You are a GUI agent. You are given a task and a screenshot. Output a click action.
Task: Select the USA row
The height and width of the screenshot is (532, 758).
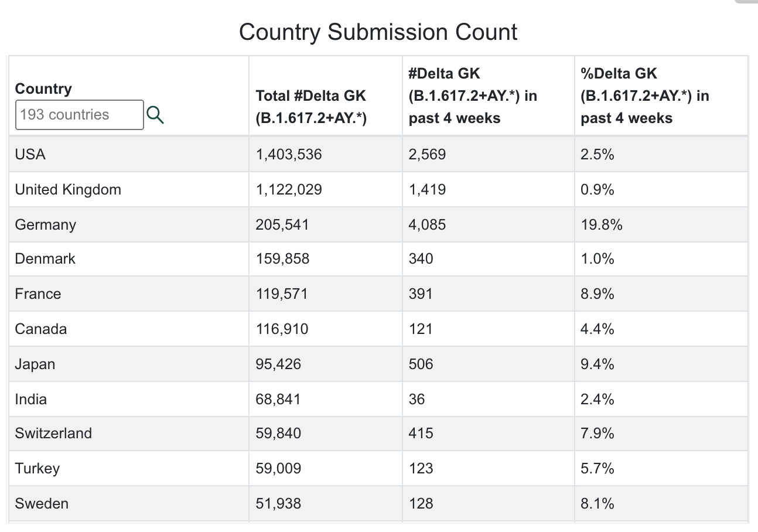(x=378, y=154)
